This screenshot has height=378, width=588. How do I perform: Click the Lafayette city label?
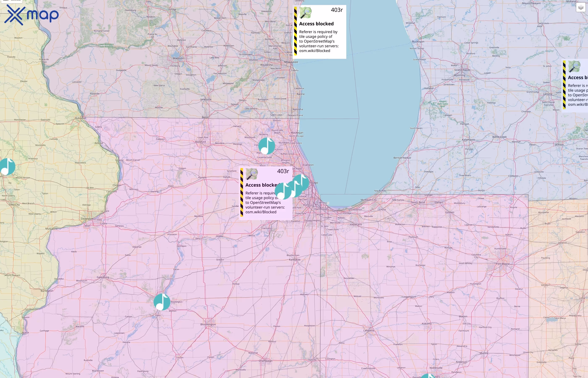369,330
